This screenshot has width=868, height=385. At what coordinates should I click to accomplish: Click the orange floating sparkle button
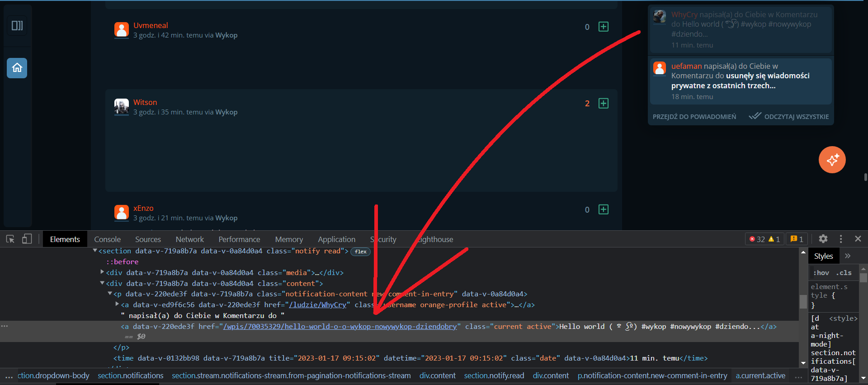(832, 160)
